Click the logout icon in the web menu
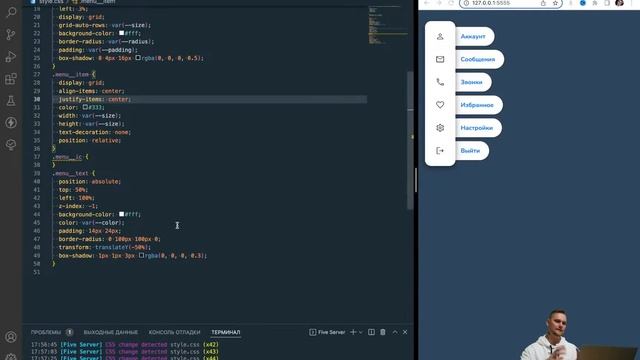Image resolution: width=640 pixels, height=360 pixels. click(440, 151)
